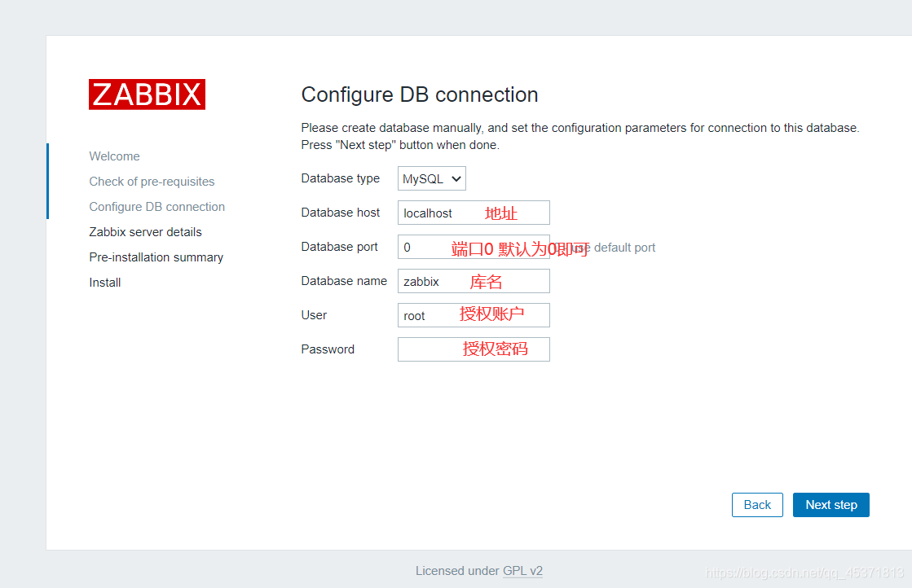
Task: Click the ZABBIX logo
Action: pyautogui.click(x=148, y=94)
